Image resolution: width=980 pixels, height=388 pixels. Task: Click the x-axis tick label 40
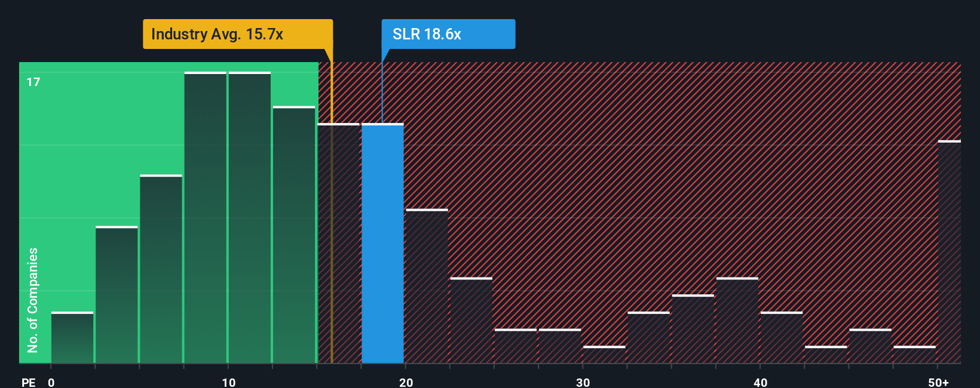click(760, 382)
